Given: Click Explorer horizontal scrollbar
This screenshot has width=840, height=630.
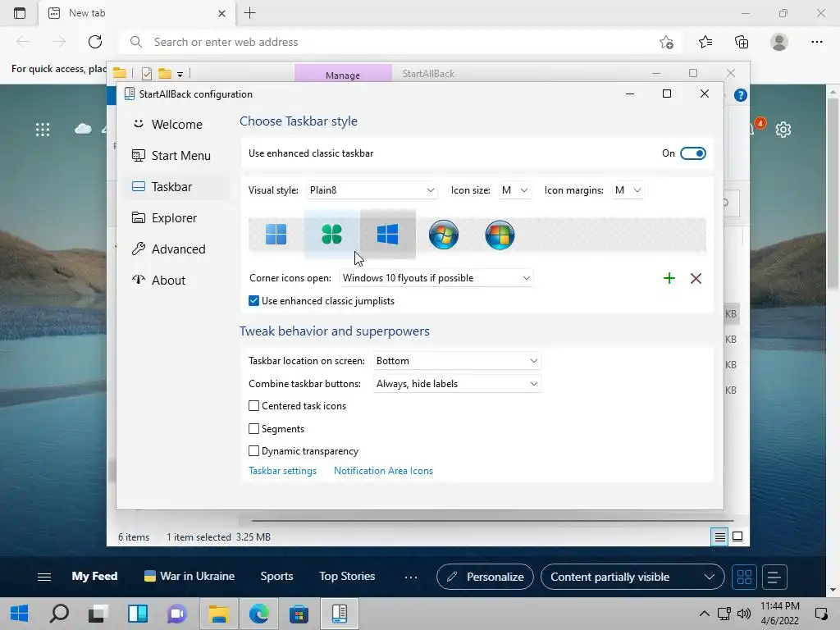Looking at the screenshot, I should [492, 520].
